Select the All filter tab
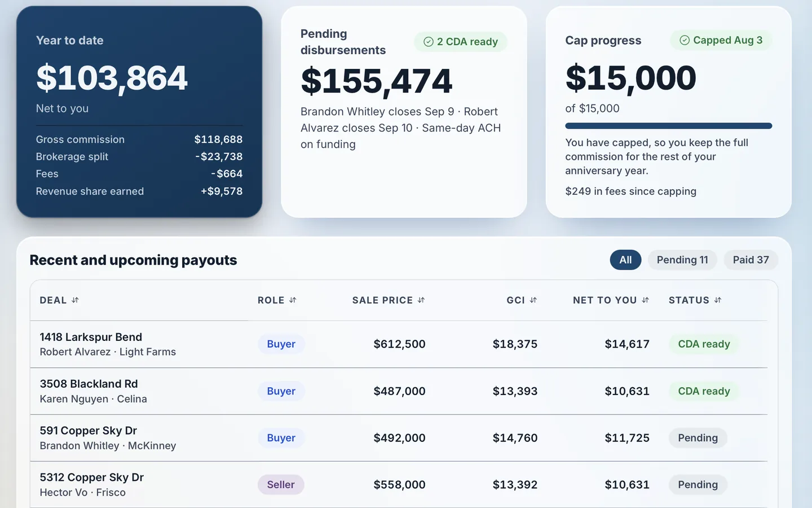Image resolution: width=812 pixels, height=508 pixels. (625, 260)
